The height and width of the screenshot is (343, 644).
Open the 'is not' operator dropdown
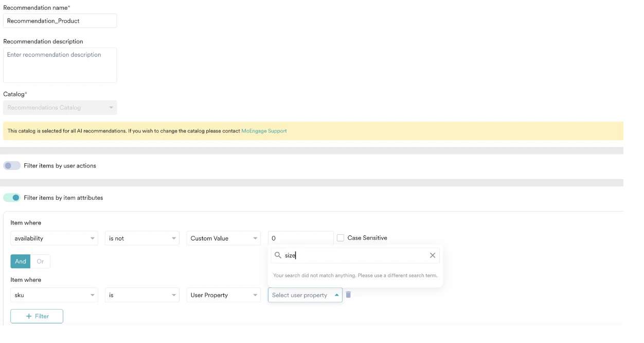[x=142, y=238]
